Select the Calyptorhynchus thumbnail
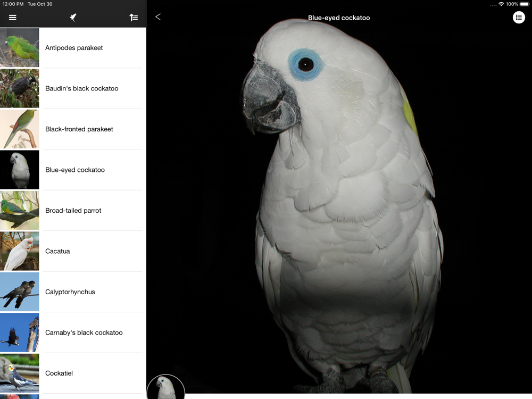 pos(19,292)
